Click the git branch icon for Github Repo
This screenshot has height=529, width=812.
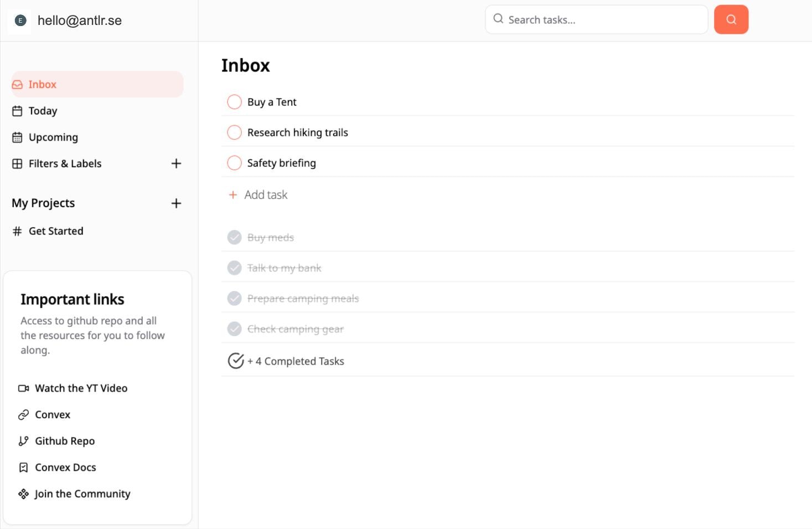23,441
